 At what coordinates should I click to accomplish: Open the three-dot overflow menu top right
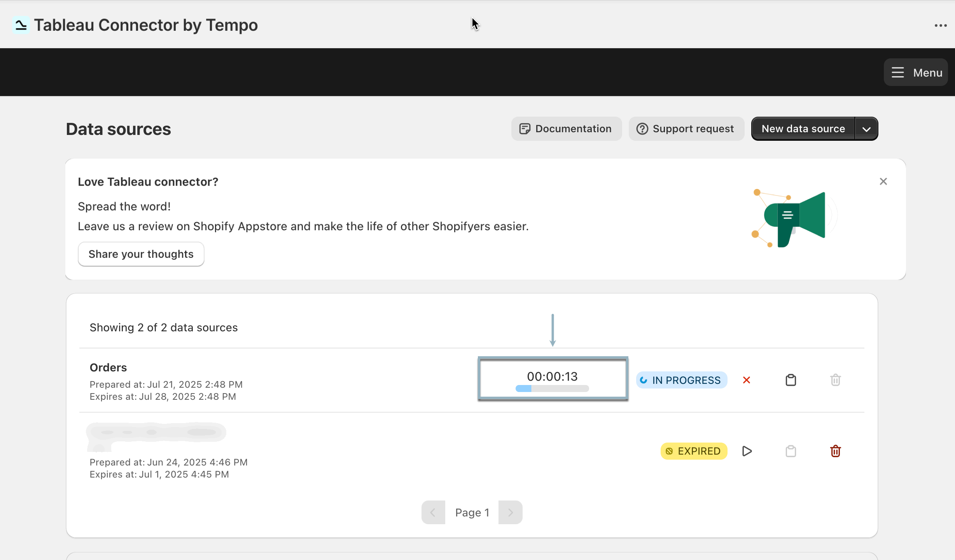pos(941,25)
